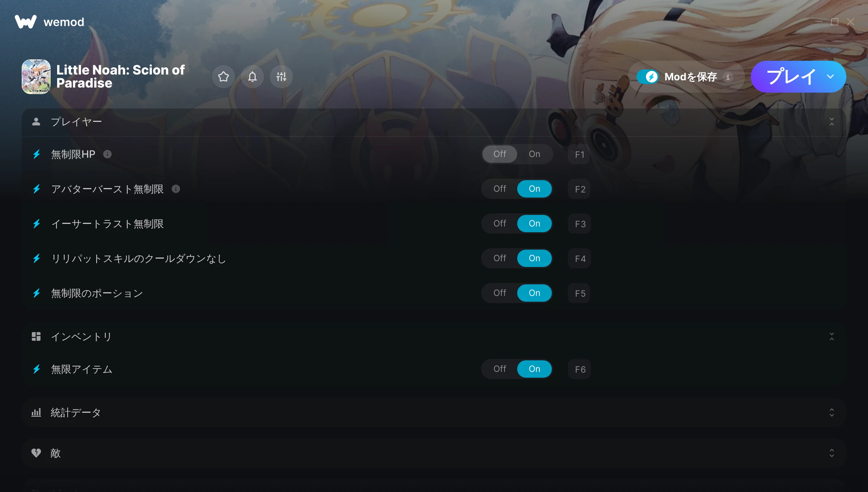Open the dropdown arrow on プレイ button
Screen dimensions: 868x492
[x=831, y=77]
